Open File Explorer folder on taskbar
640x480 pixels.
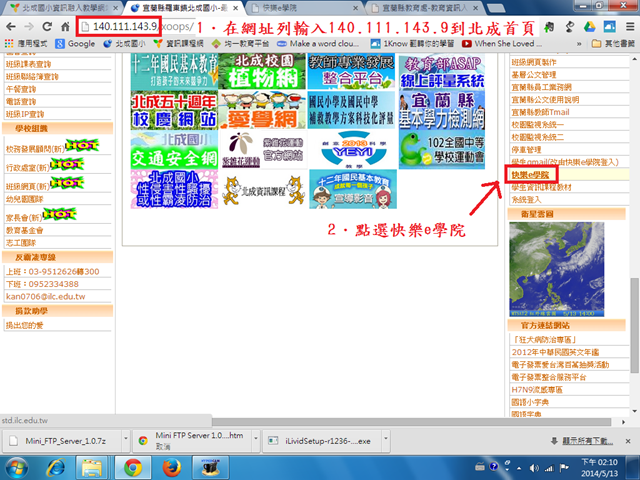(91, 467)
